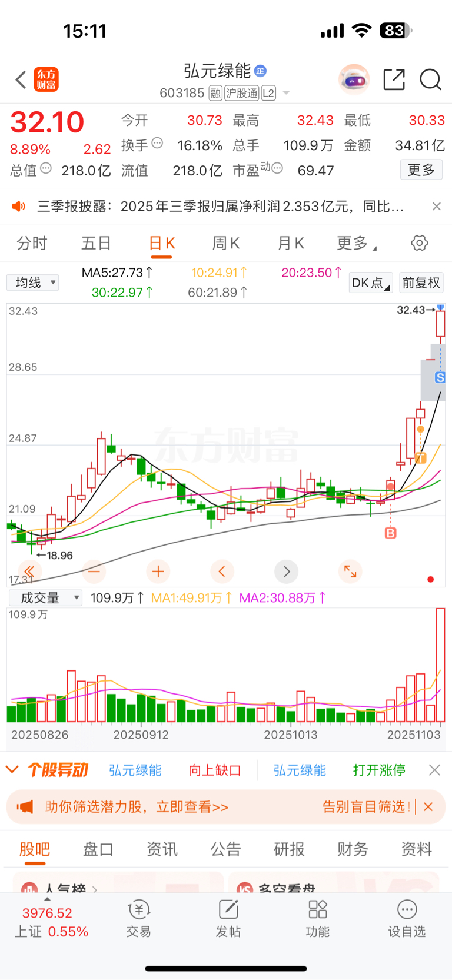Viewport: 452px width, 980px height.
Task: Tap the 沪股通 tag
Action: point(242,93)
